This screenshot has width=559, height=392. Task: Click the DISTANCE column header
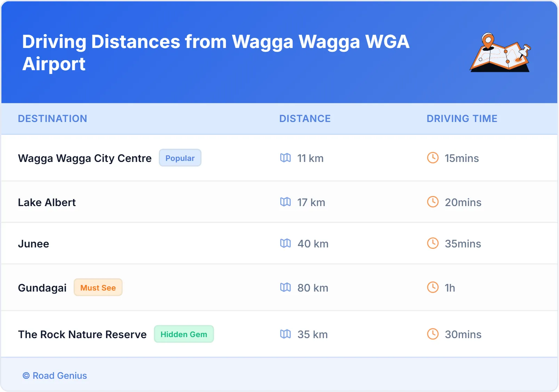[305, 119]
